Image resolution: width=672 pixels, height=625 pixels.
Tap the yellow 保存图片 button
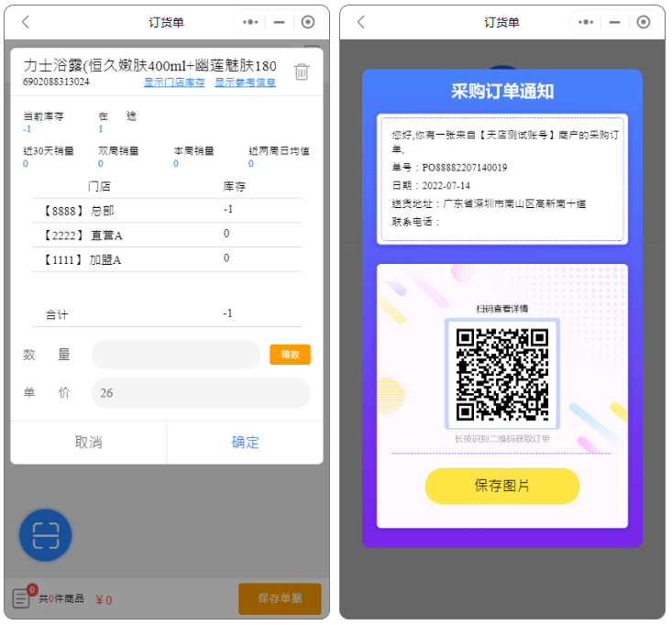click(502, 486)
